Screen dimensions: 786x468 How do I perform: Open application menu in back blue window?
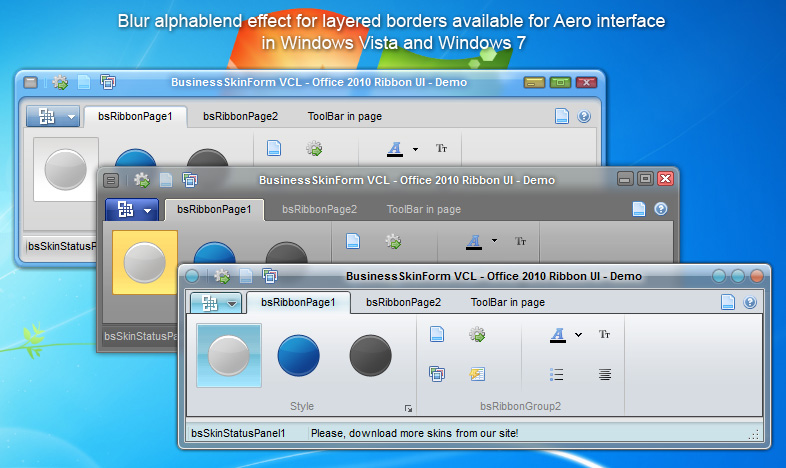[x=53, y=117]
